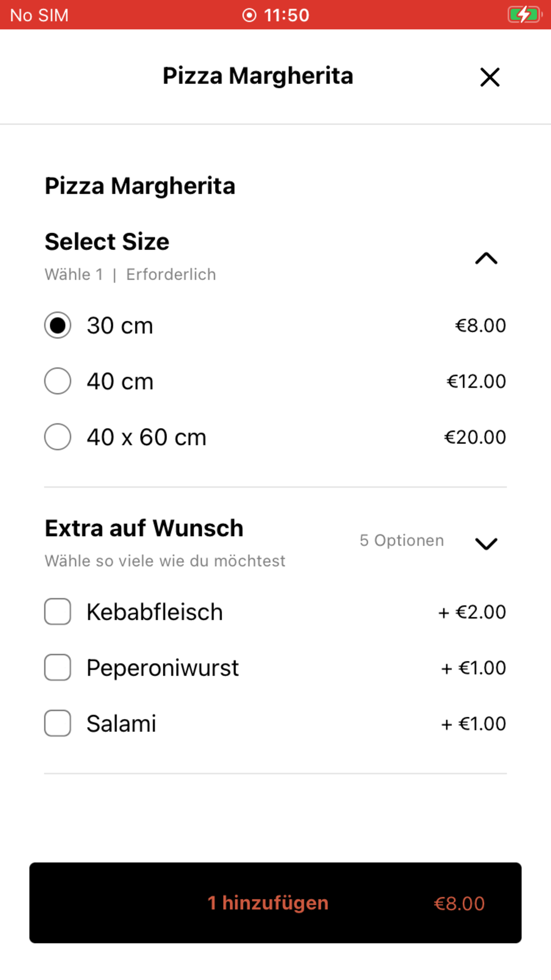Select the 30 cm size radio button
The height and width of the screenshot is (980, 551).
tap(58, 325)
